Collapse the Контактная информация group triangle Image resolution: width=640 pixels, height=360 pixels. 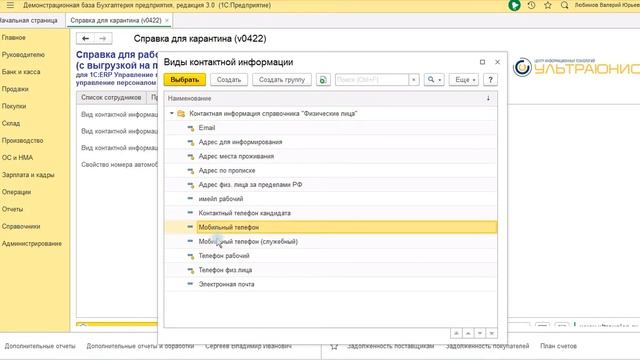click(172, 113)
